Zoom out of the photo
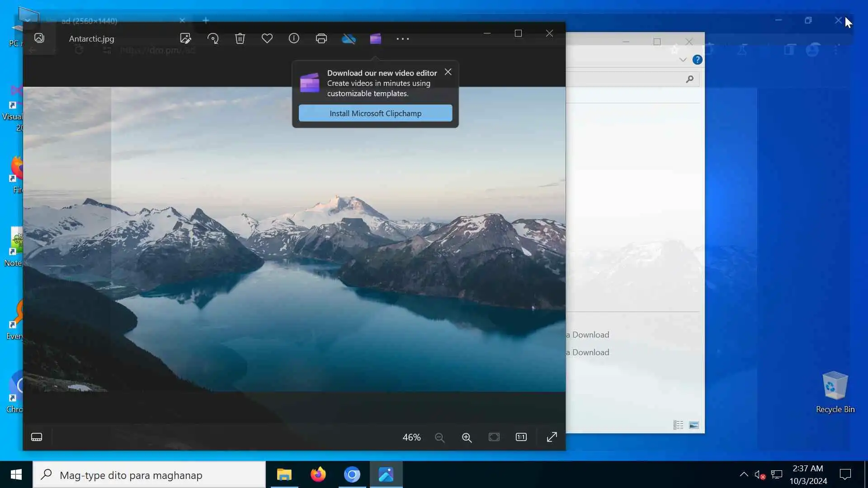The height and width of the screenshot is (488, 868). [x=439, y=437]
